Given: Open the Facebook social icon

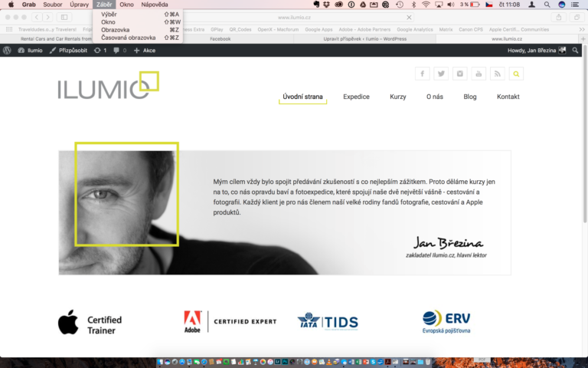Looking at the screenshot, I should (x=423, y=74).
